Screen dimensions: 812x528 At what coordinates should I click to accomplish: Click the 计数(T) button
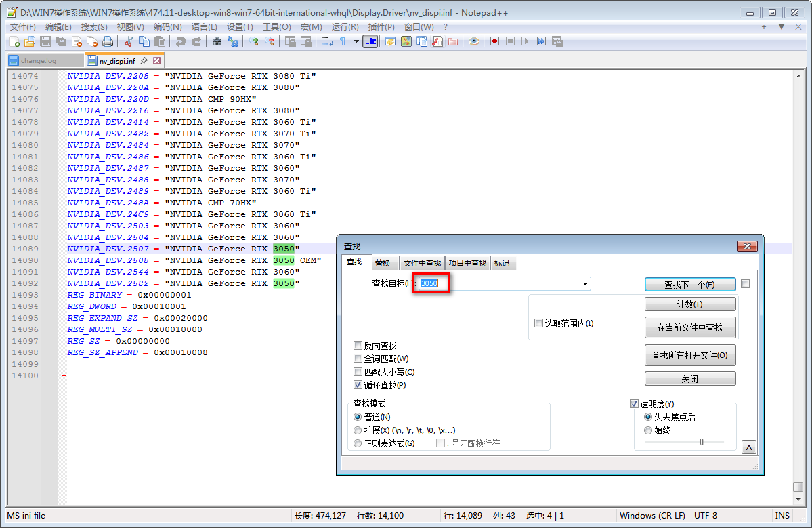[x=690, y=304]
